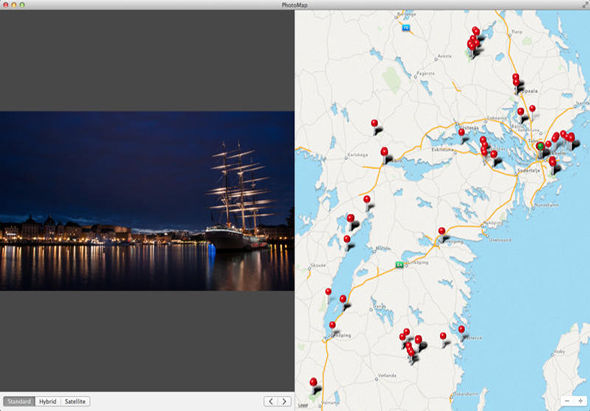This screenshot has height=411, width=590.
Task: Click the PhotoMap window title
Action: 295,5
